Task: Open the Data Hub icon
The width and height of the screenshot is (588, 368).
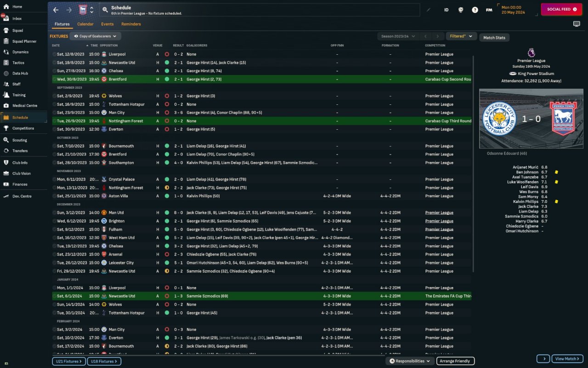Action: (6, 73)
